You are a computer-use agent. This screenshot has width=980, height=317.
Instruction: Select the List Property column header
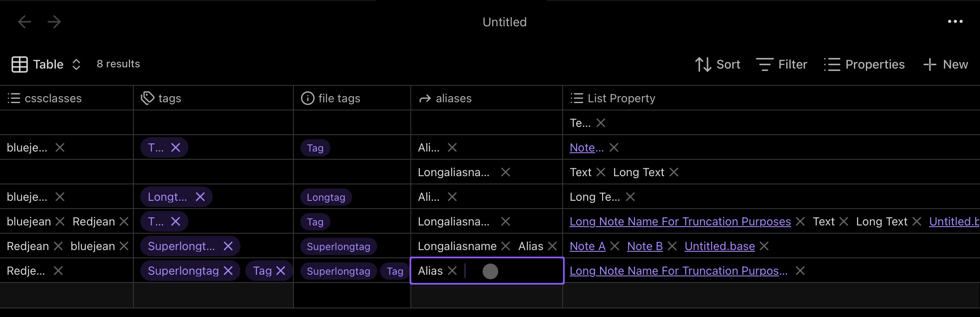[621, 99]
